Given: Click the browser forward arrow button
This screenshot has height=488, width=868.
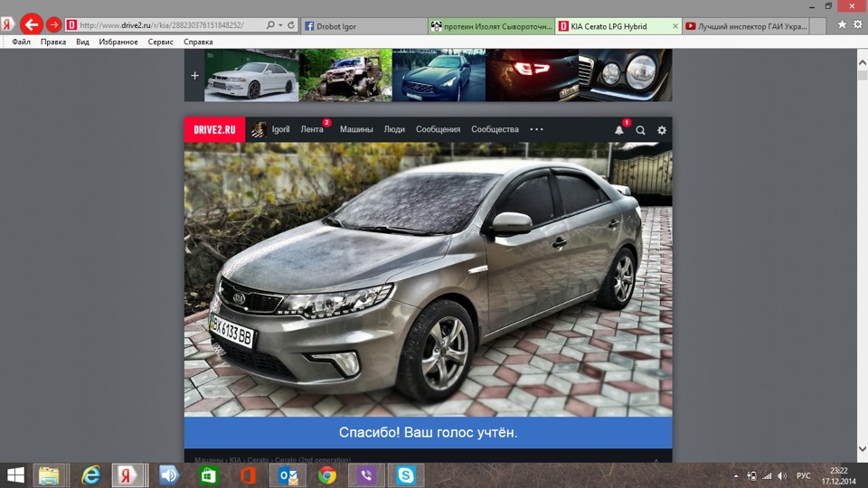Looking at the screenshot, I should pyautogui.click(x=53, y=25).
